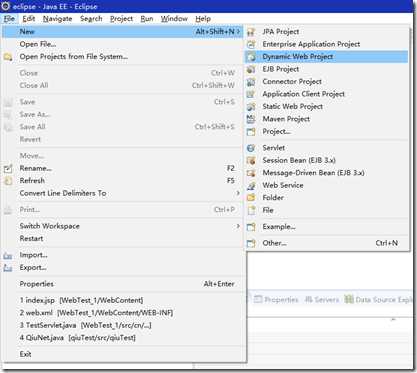Click the Servlet icon
Viewport: 417px width, 373px height.
tap(251, 148)
